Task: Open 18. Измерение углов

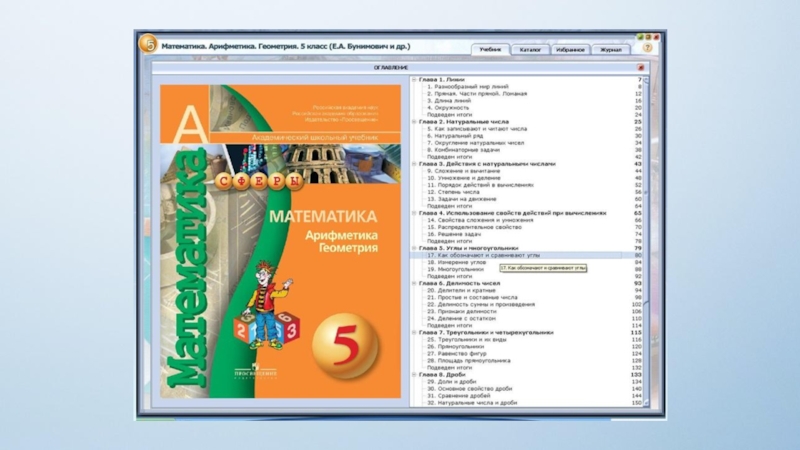Action: pos(456,262)
